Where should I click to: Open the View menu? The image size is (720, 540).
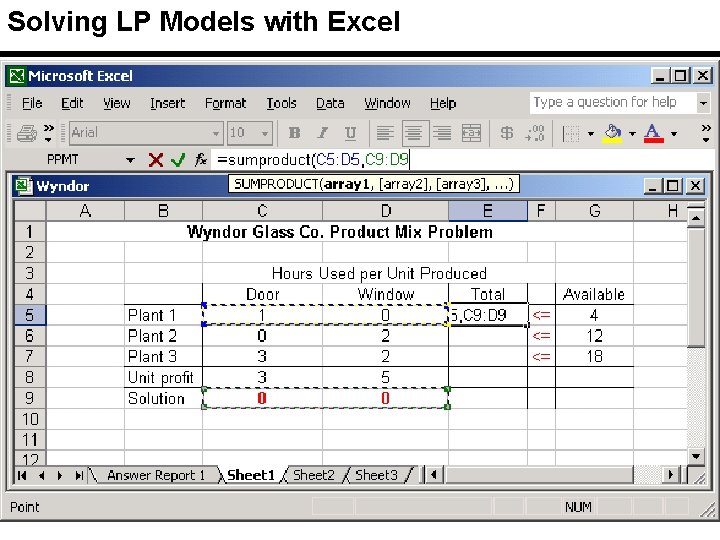(117, 103)
